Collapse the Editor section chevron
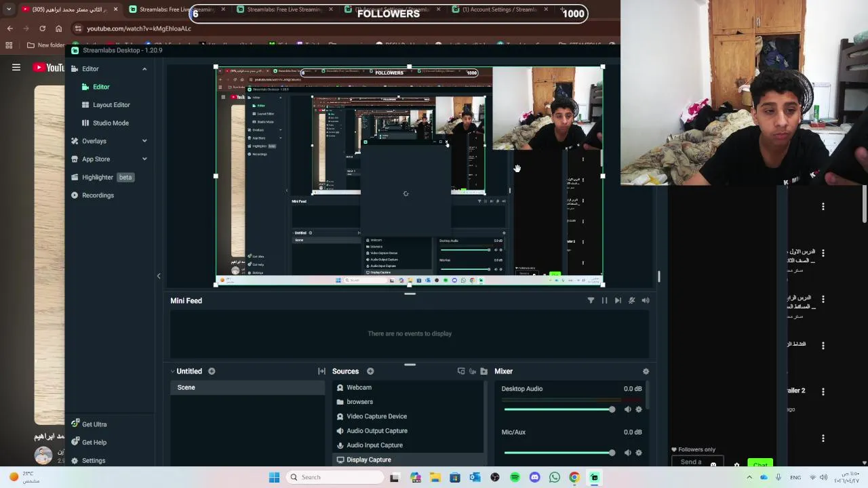This screenshot has width=868, height=488. (144, 69)
